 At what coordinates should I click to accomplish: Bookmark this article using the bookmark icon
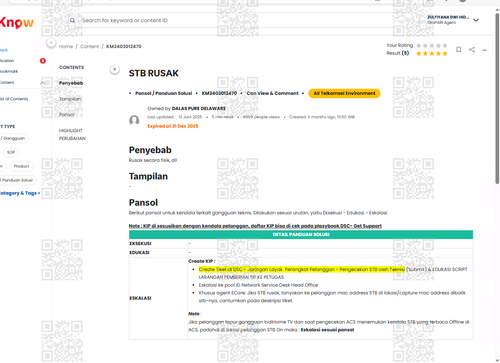(459, 50)
